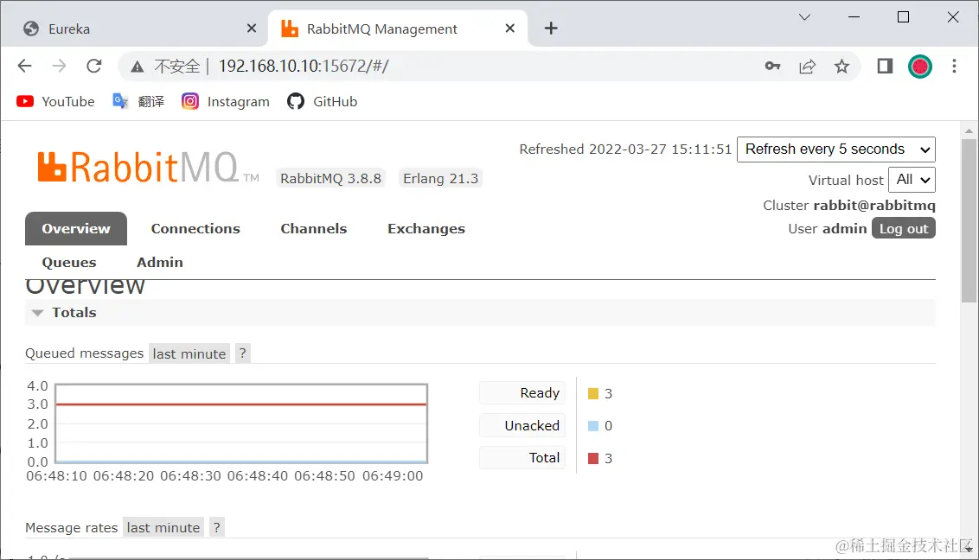Viewport: 979px width, 560px height.
Task: Click the RabbitMQ logo
Action: (x=148, y=167)
